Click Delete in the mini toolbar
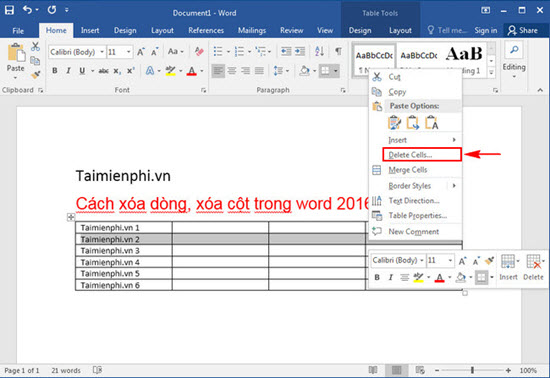Viewport: 550px width, 378px height. (x=534, y=268)
